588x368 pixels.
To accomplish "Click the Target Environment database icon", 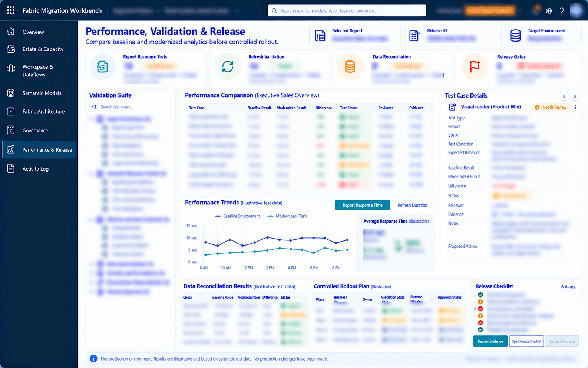I will point(515,36).
